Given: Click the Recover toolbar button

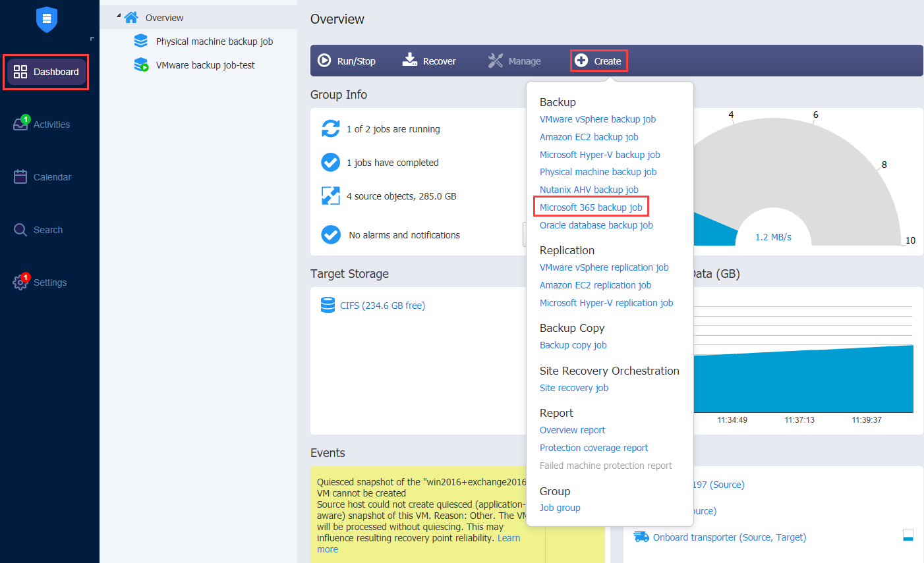Looking at the screenshot, I should coord(429,61).
